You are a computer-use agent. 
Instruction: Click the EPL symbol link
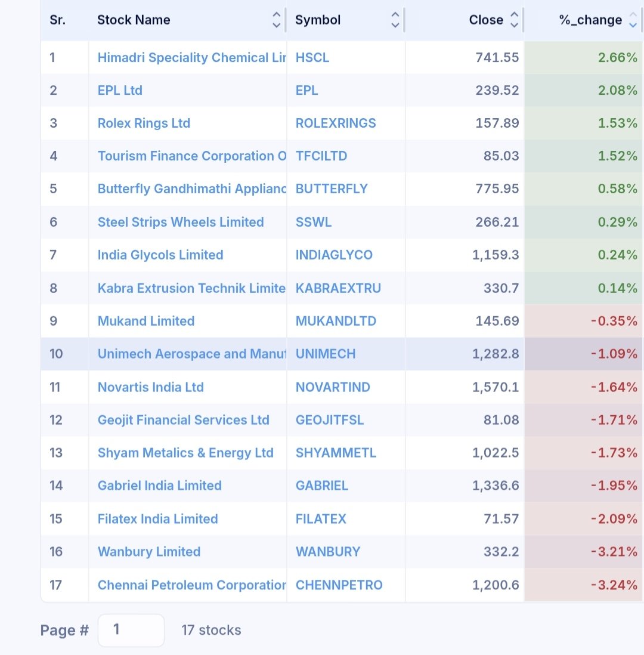307,90
